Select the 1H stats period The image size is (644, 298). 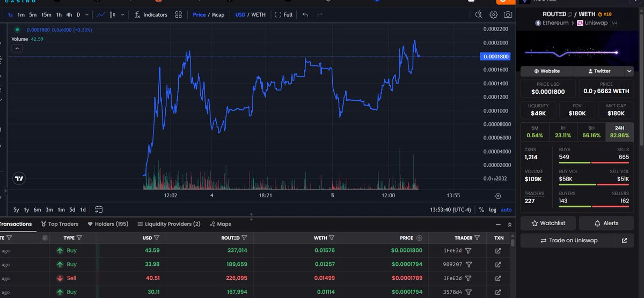(563, 131)
